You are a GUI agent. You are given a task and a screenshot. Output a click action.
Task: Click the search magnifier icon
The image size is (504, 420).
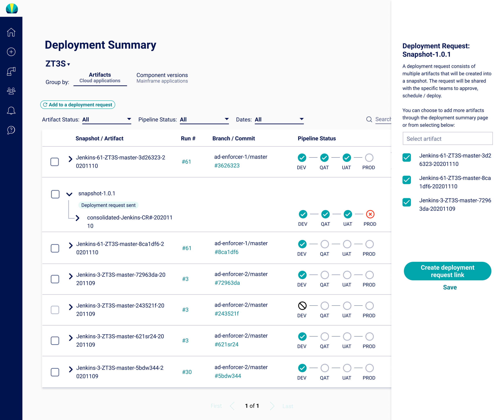(369, 119)
